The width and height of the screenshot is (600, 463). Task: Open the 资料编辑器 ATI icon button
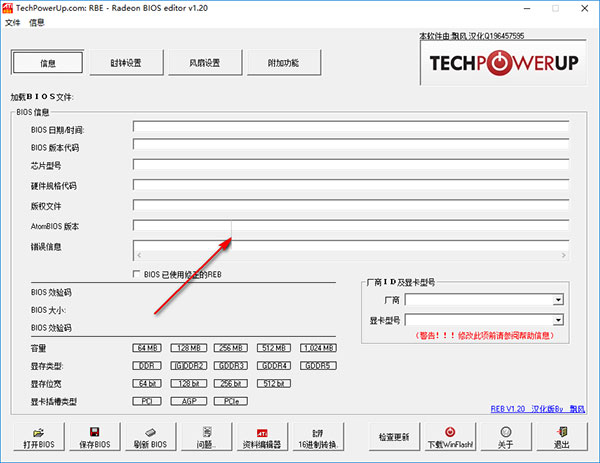(x=262, y=437)
